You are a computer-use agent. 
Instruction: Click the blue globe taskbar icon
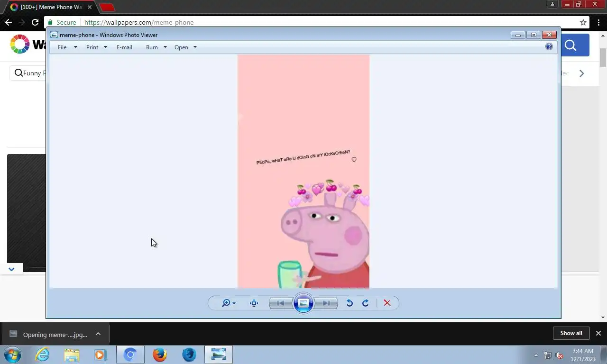pyautogui.click(x=189, y=355)
